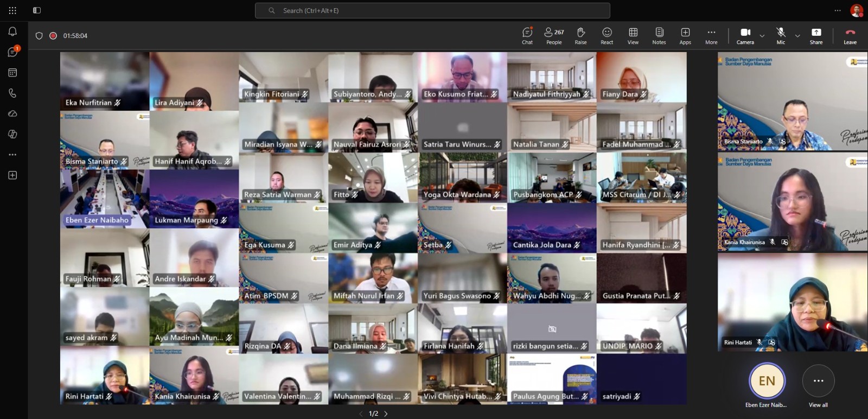The image size is (868, 419).
Task: Expand the Mic options dropdown arrow
Action: click(x=797, y=36)
